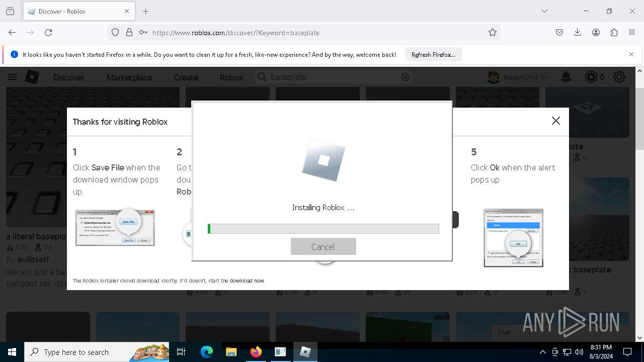Image resolution: width=644 pixels, height=362 pixels.
Task: Click the baseplate search field
Action: coord(334,77)
